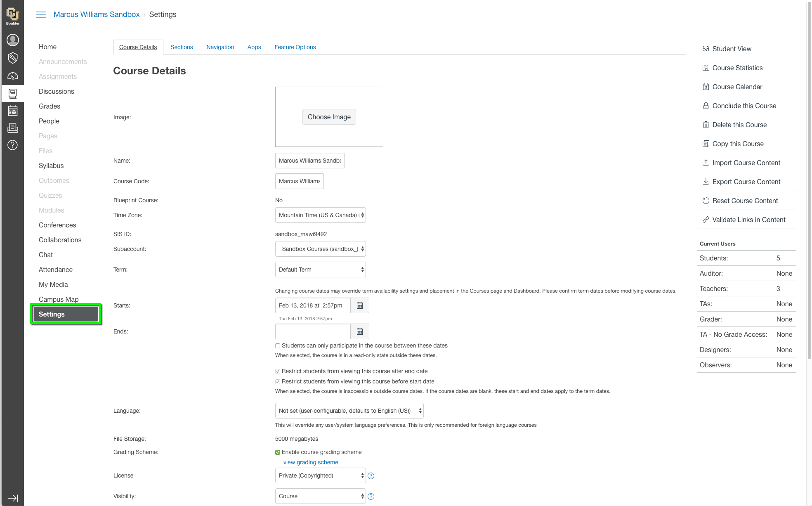Enable students can only participate between these dates
Image resolution: width=812 pixels, height=506 pixels.
277,345
